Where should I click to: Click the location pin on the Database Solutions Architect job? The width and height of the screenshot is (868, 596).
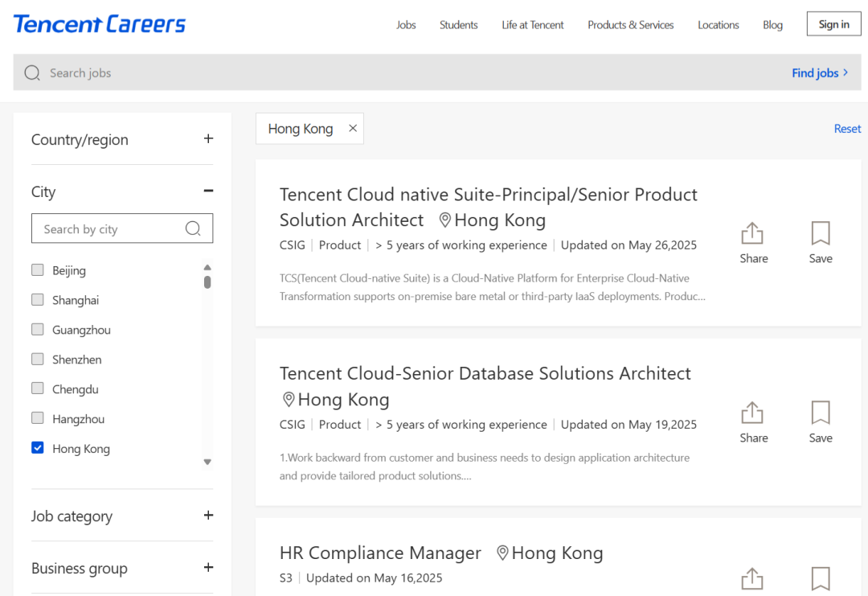pyautogui.click(x=289, y=400)
